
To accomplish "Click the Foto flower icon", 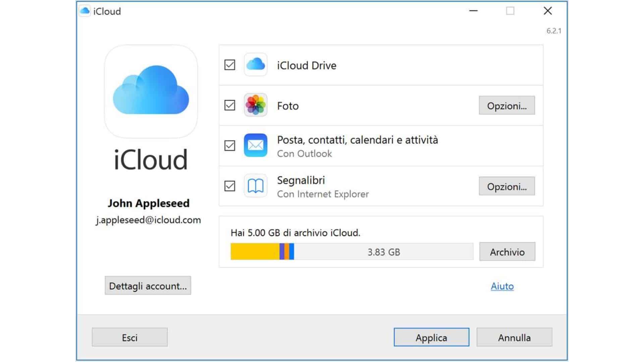I will point(256,105).
